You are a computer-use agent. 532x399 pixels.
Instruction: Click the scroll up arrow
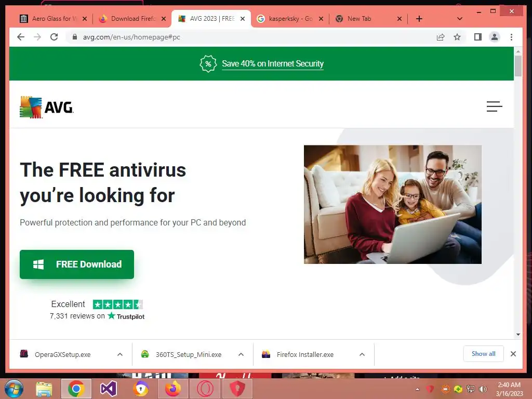518,51
